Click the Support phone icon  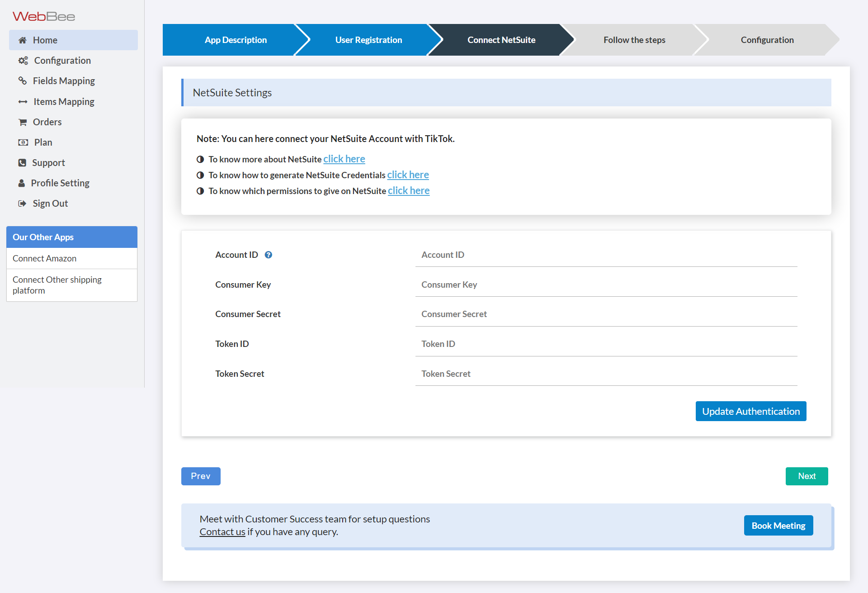(x=22, y=163)
